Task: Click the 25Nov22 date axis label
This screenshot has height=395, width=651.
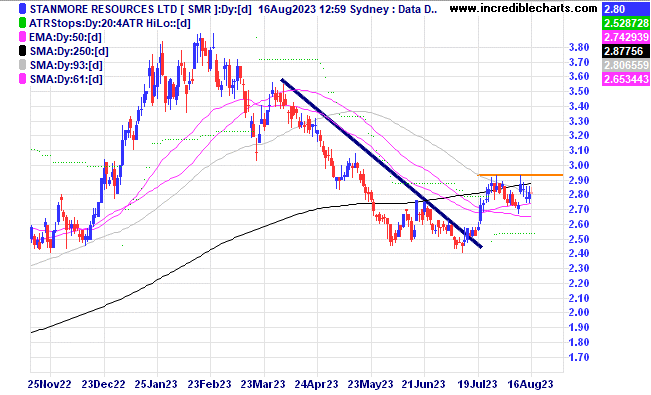Action: [49, 384]
